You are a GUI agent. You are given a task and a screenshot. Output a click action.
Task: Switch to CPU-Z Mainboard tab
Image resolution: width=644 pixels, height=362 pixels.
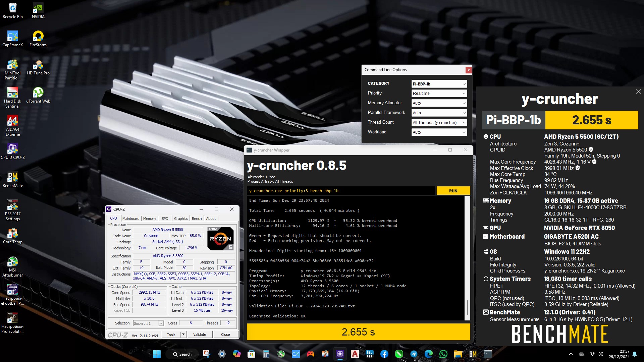pos(131,219)
